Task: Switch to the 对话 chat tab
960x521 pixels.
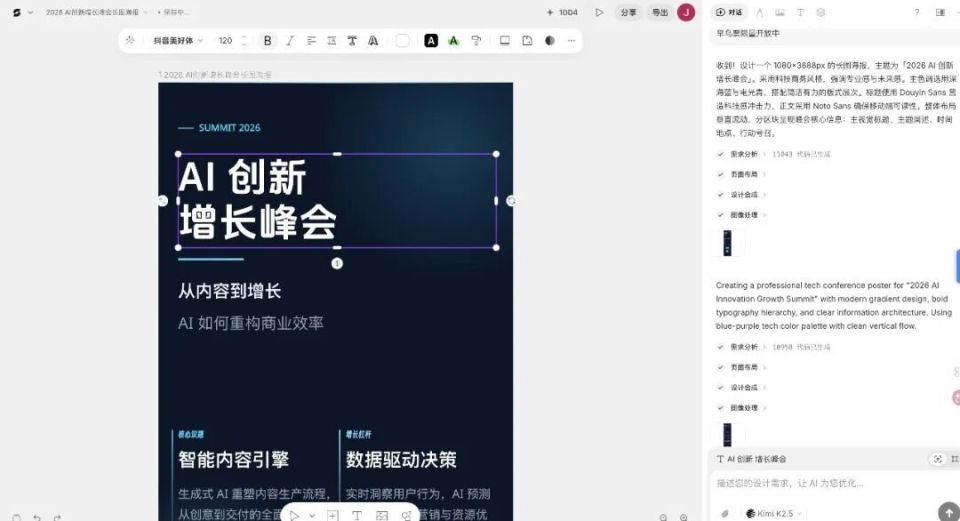Action: coord(729,12)
